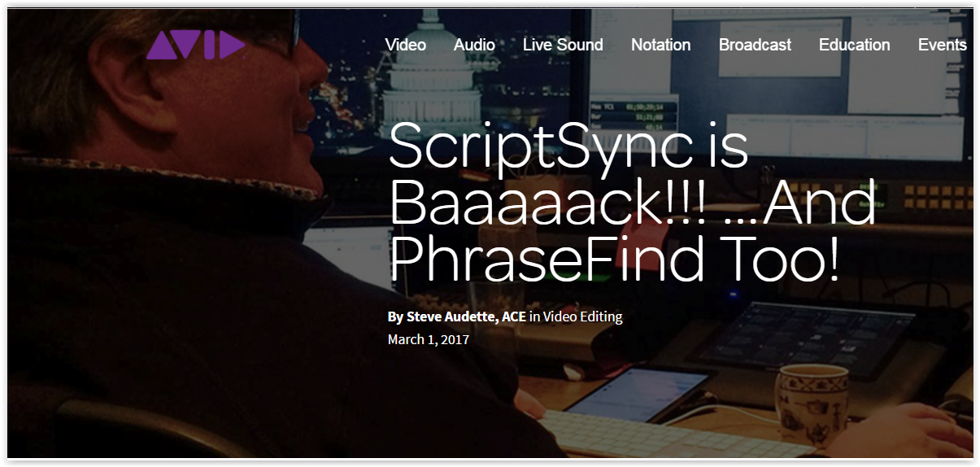This screenshot has height=467, width=980.
Task: Open the Notation menu
Action: coord(660,45)
